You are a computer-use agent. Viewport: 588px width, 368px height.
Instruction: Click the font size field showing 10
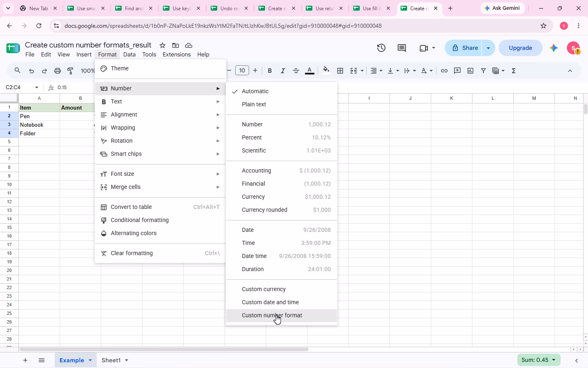click(x=242, y=70)
